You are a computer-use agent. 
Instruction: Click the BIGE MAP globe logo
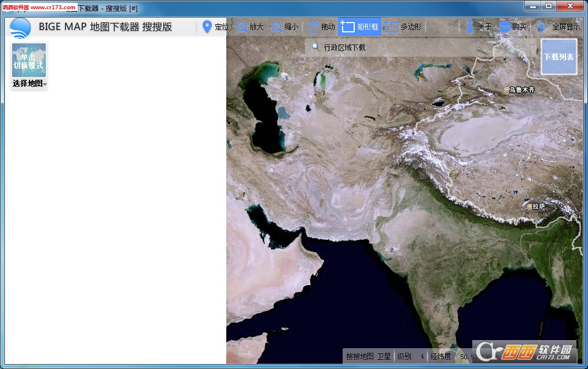pyautogui.click(x=20, y=28)
